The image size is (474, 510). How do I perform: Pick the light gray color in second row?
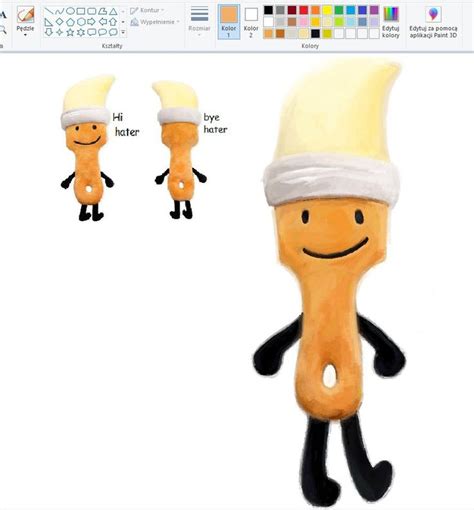point(280,22)
